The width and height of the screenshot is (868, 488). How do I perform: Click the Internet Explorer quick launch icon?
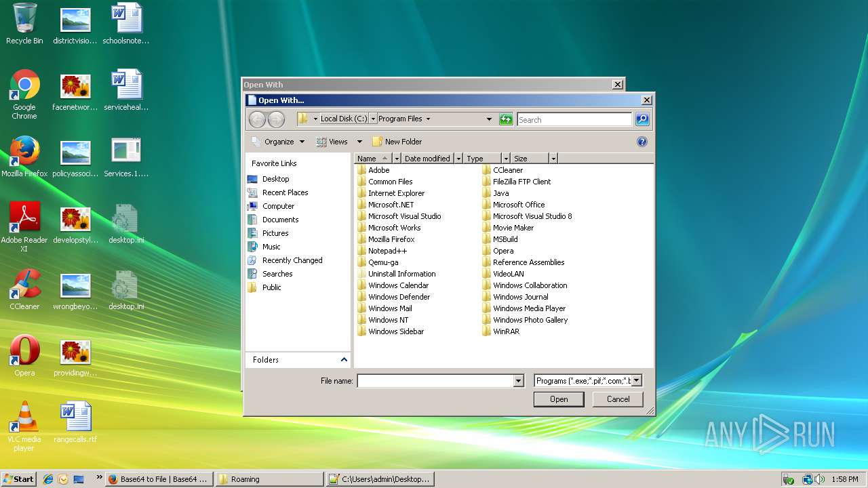click(x=48, y=479)
